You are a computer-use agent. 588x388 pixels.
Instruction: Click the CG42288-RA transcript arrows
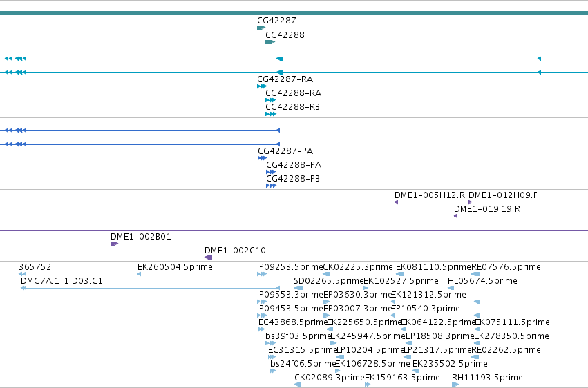(270, 100)
